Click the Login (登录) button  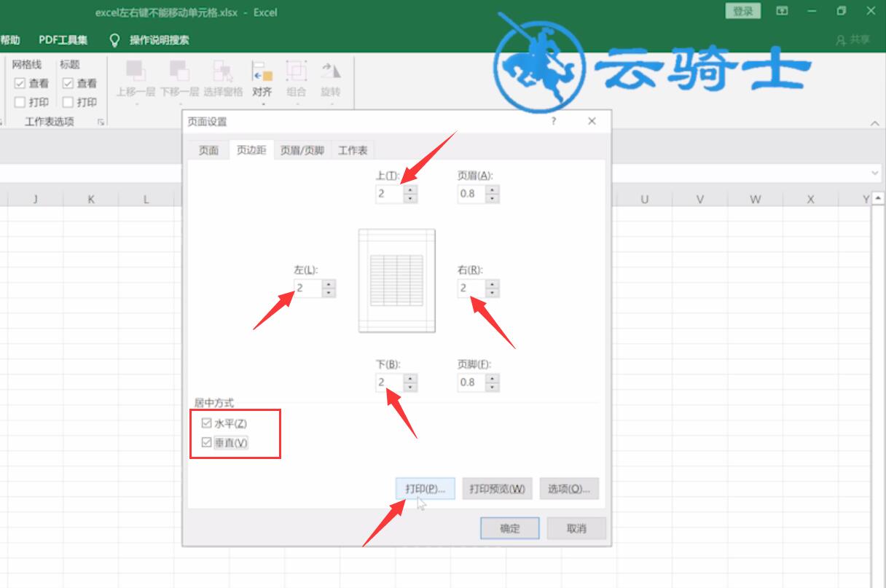(743, 11)
